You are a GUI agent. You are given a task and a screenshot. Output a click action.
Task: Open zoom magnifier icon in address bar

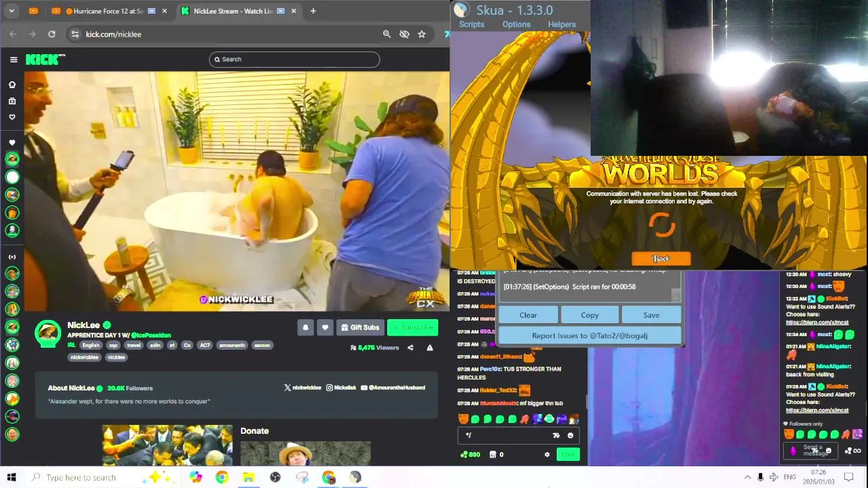(x=387, y=34)
